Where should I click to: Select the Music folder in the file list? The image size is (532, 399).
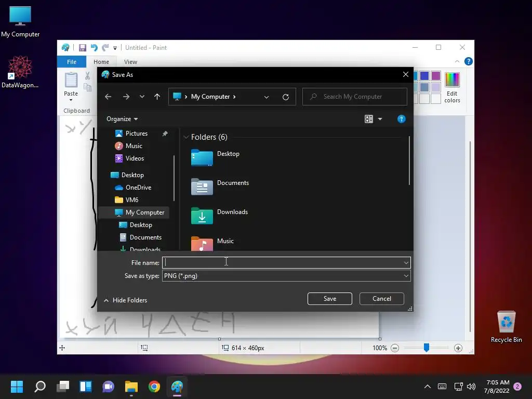tap(212, 243)
